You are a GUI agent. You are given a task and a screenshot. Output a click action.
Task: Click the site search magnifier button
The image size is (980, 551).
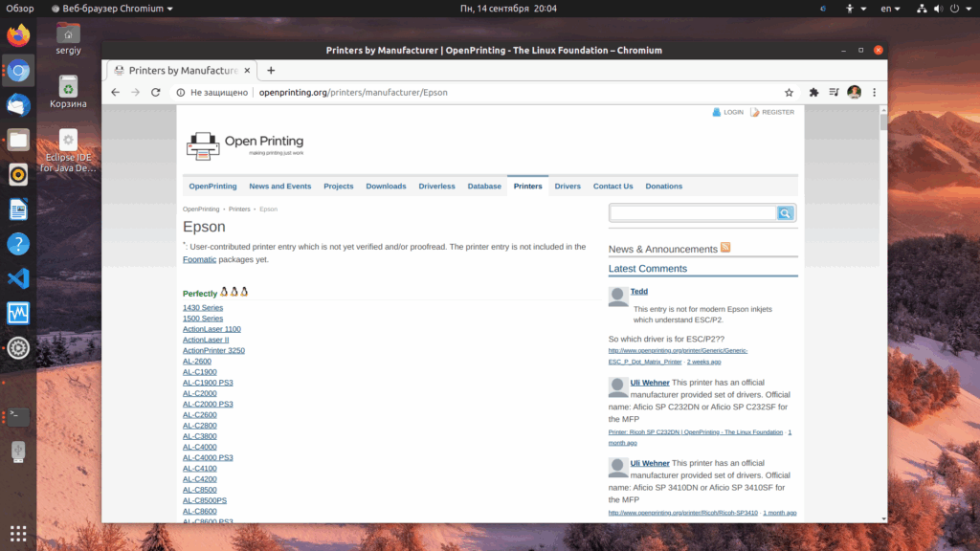pyautogui.click(x=785, y=213)
